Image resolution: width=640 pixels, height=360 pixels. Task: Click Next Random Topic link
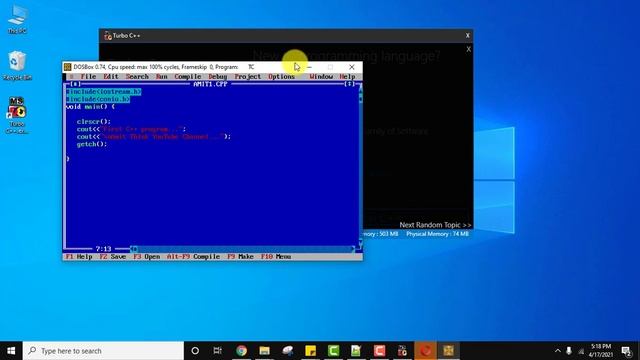coord(435,225)
